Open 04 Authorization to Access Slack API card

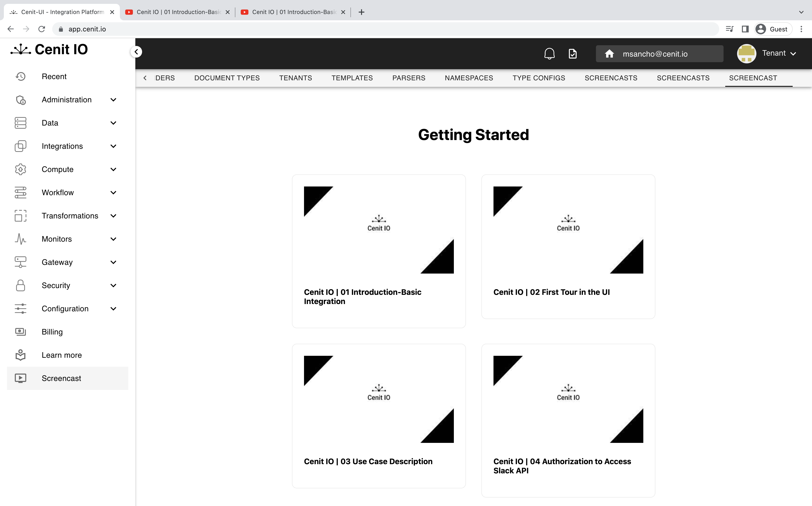[568, 420]
